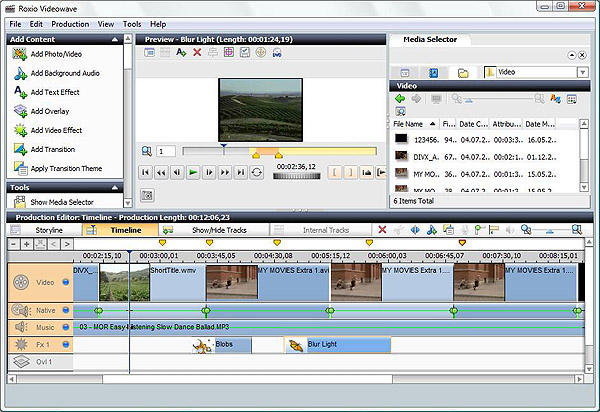This screenshot has width=600, height=412.
Task: Toggle the Music track blue indicator
Action: [66, 327]
